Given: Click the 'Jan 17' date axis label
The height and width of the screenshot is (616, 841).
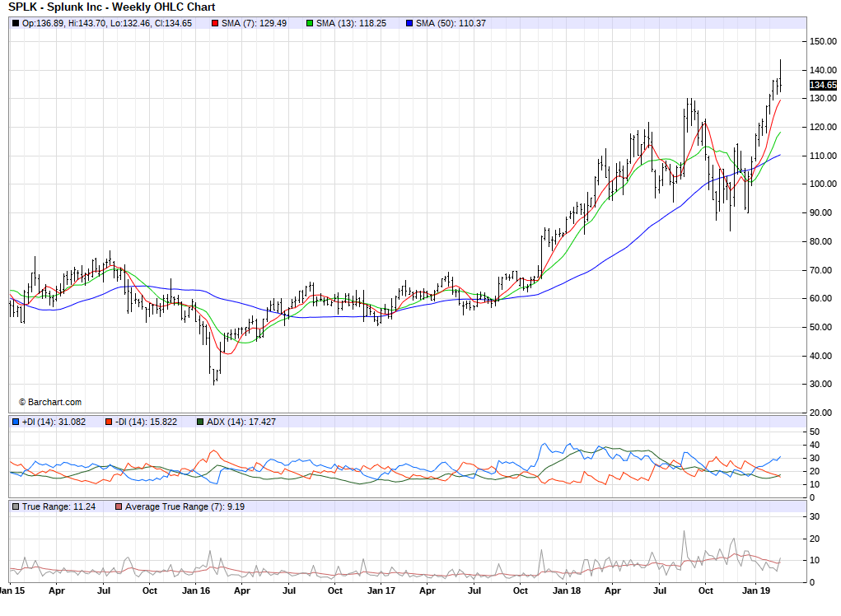Looking at the screenshot, I should (381, 590).
